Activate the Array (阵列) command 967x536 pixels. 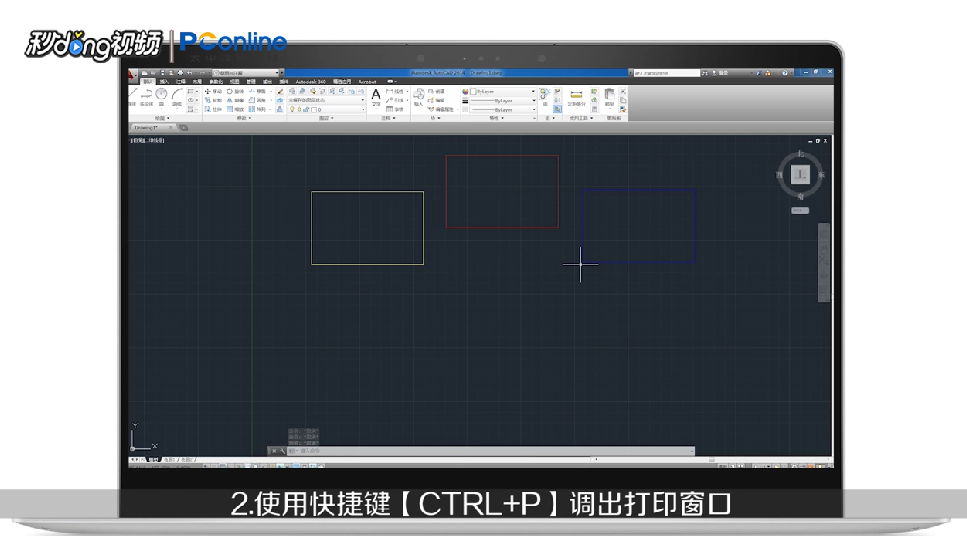257,109
